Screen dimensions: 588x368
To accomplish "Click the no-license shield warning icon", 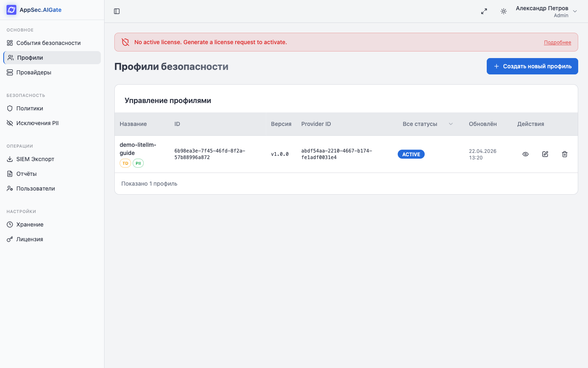I will point(125,42).
